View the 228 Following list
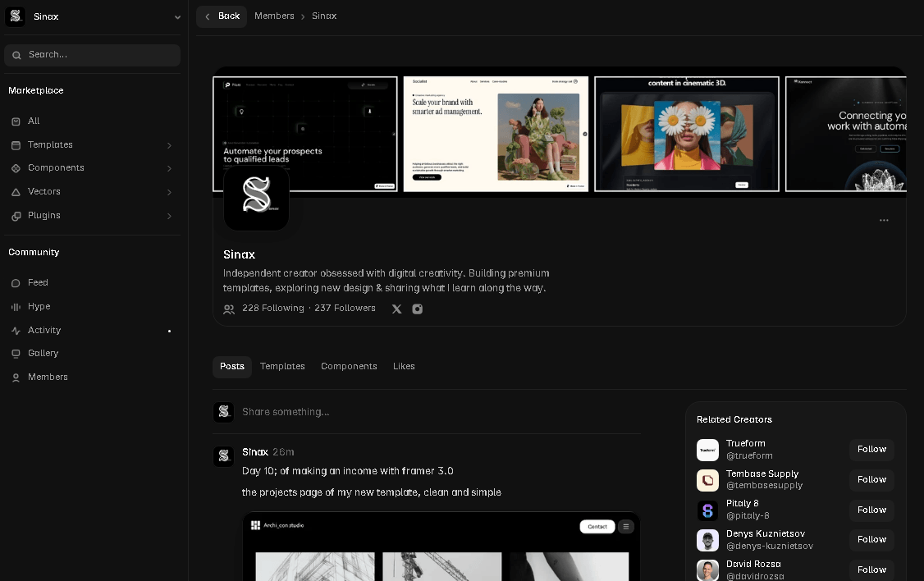Image resolution: width=924 pixels, height=581 pixels. pos(272,309)
